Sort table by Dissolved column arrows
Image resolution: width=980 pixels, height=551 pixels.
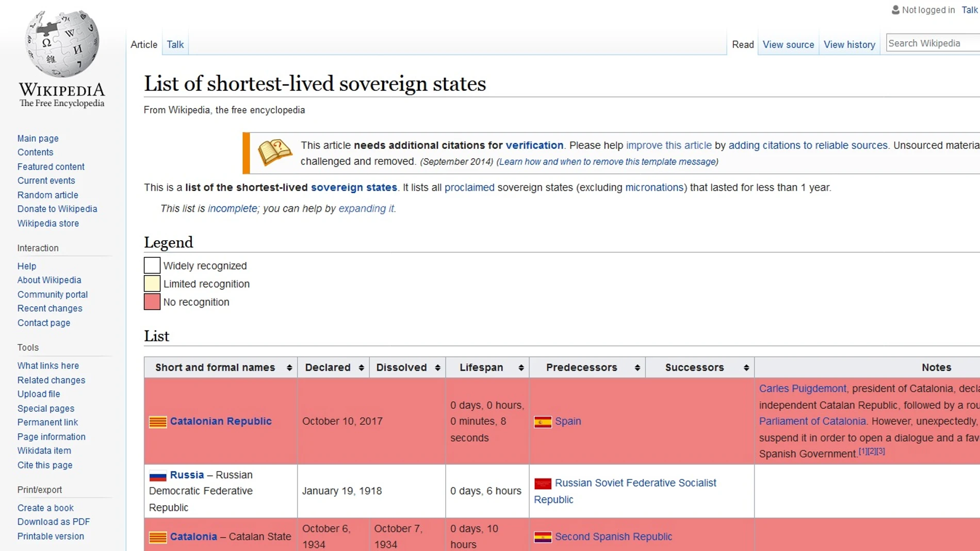point(437,368)
